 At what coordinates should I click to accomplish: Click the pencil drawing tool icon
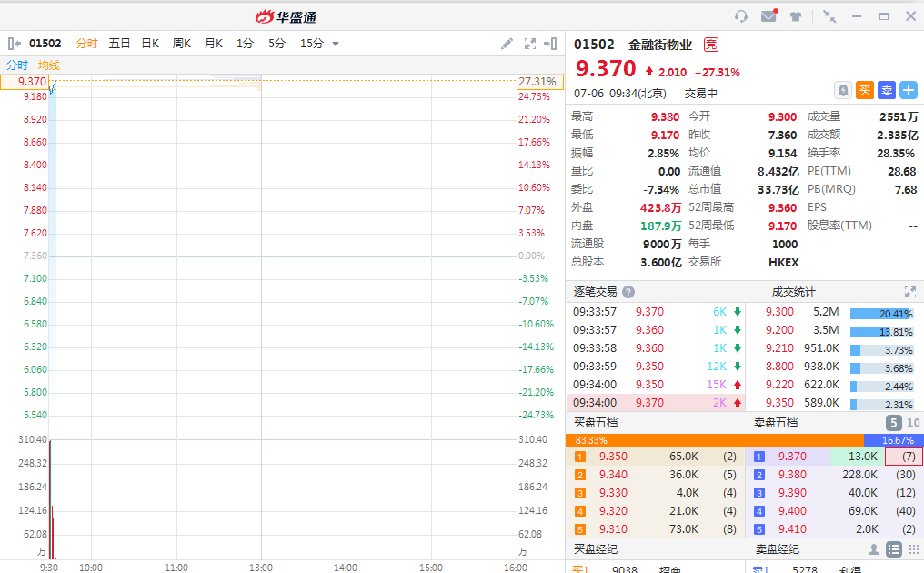[507, 44]
